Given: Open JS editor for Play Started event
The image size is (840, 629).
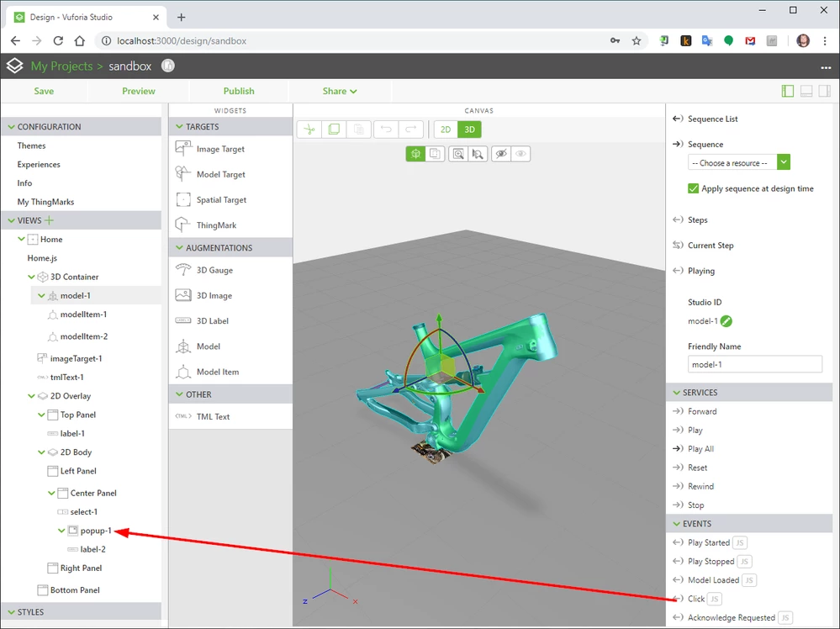Looking at the screenshot, I should 739,542.
